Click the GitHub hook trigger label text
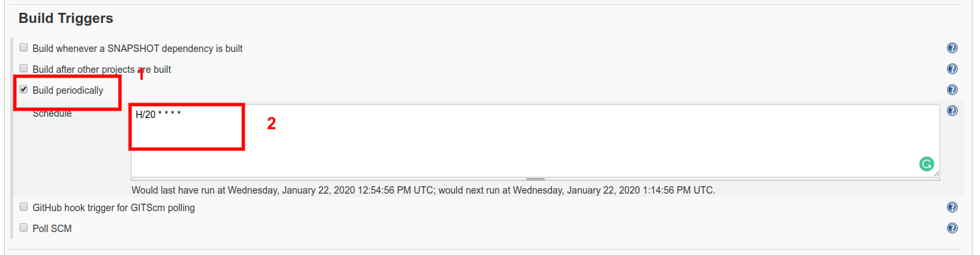980x255 pixels. (114, 208)
